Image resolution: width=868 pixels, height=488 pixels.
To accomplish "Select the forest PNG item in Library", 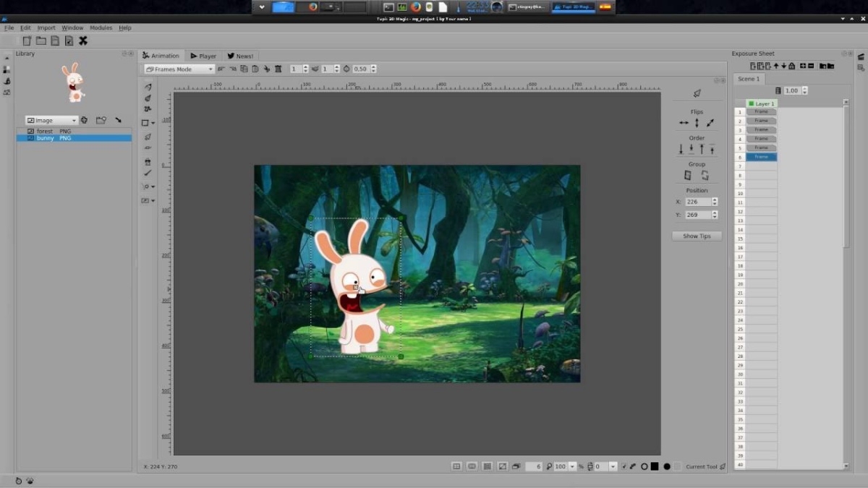I will (x=74, y=132).
